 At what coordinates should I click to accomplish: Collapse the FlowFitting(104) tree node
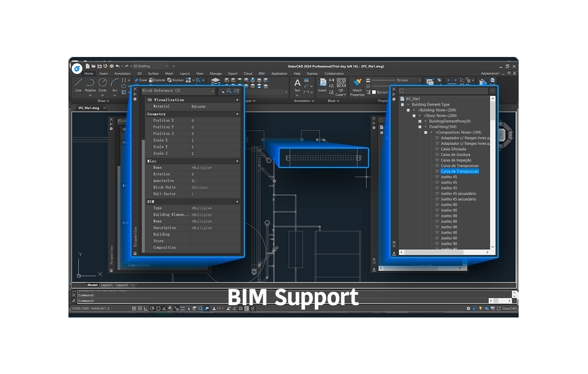click(x=420, y=127)
